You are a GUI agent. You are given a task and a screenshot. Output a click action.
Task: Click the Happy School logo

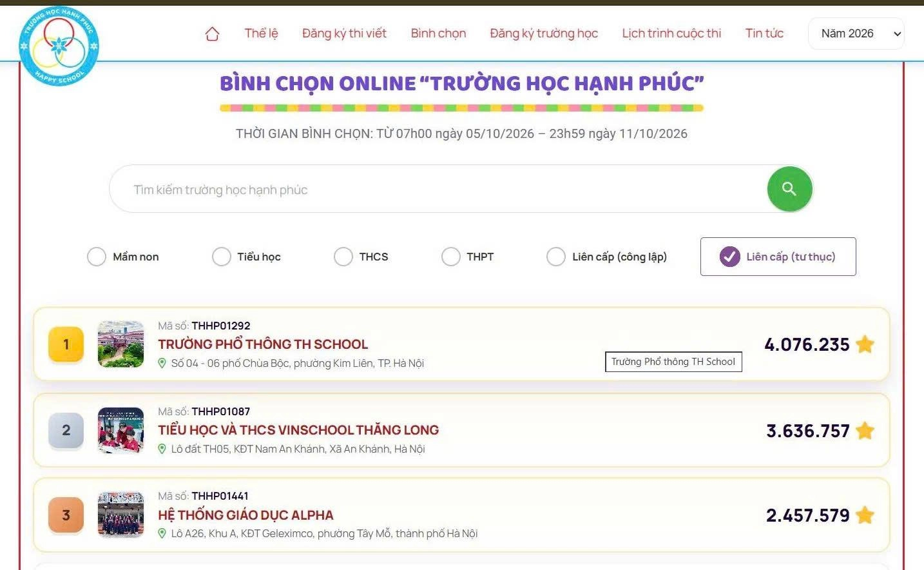click(x=59, y=46)
